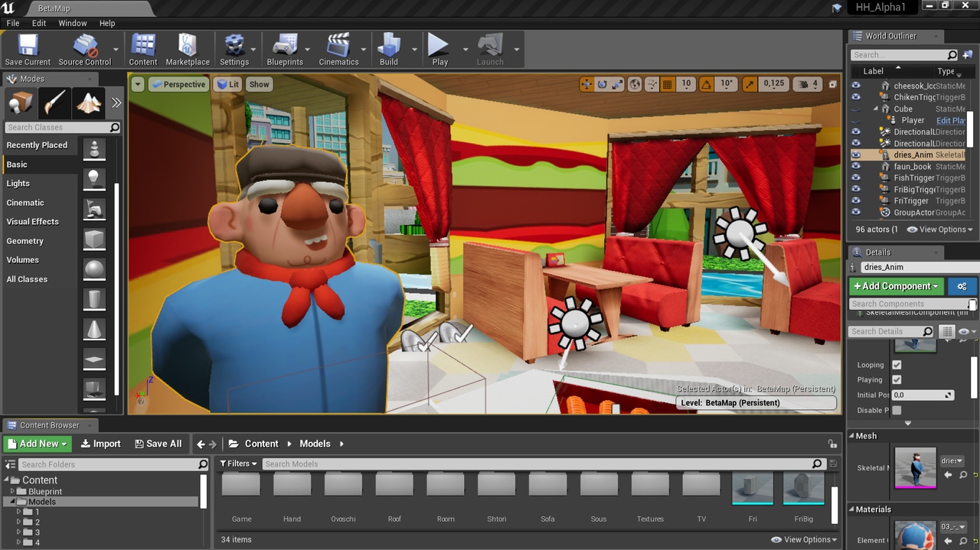980x550 pixels.
Task: Open Source Control from the toolbar
Action: 85,50
